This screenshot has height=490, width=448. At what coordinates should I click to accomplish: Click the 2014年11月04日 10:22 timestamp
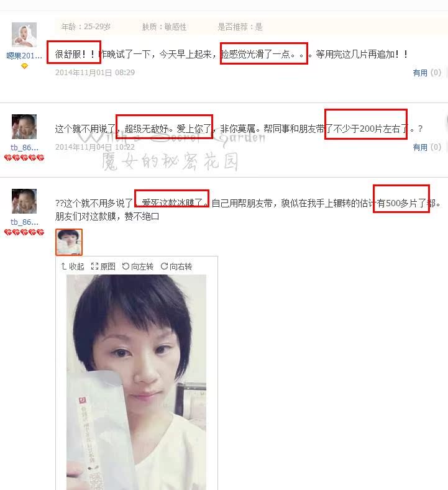[x=95, y=147]
